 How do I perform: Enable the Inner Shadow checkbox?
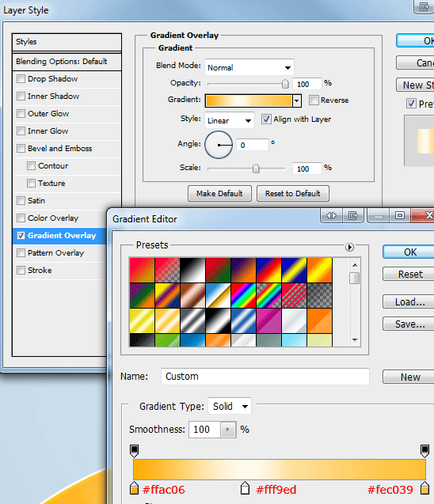[21, 96]
